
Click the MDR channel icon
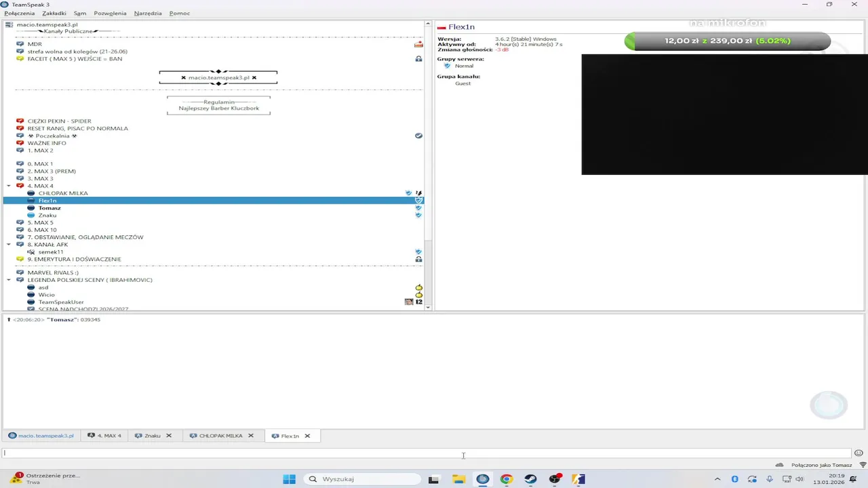tap(20, 44)
